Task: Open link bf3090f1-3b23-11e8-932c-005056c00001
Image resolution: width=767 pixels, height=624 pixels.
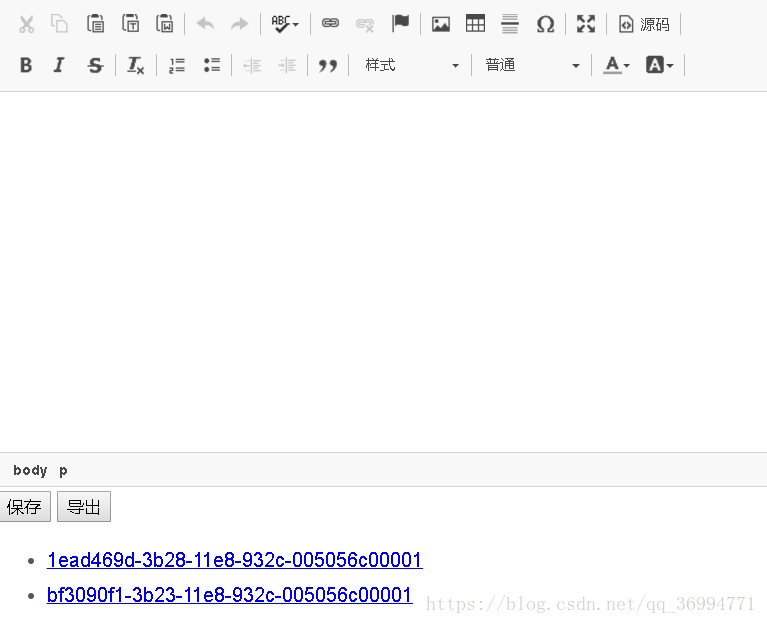Action: [229, 595]
